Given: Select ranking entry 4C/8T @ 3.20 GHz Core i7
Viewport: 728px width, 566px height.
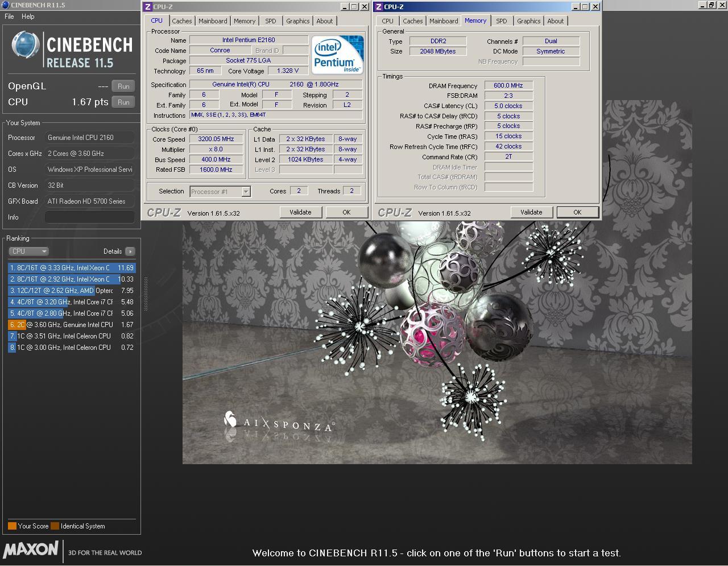Looking at the screenshot, I should [72, 302].
